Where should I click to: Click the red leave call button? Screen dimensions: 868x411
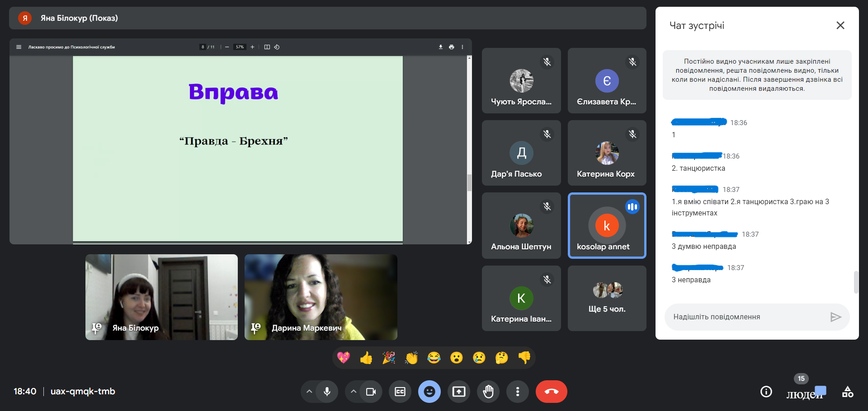tap(551, 392)
